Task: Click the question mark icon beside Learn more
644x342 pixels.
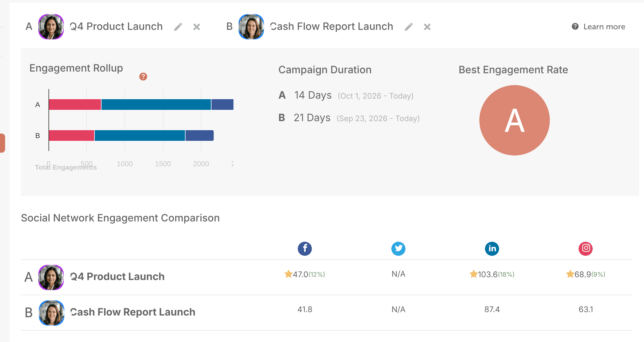Action: click(x=575, y=26)
